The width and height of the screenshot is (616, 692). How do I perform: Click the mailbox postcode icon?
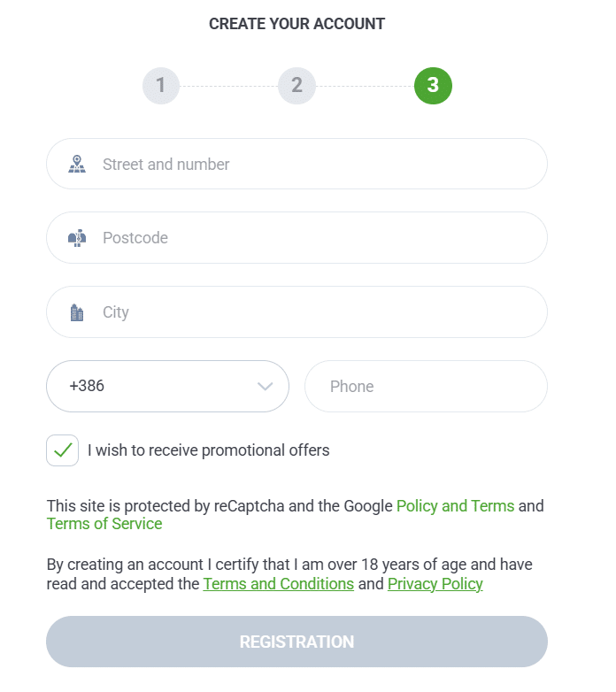point(77,238)
